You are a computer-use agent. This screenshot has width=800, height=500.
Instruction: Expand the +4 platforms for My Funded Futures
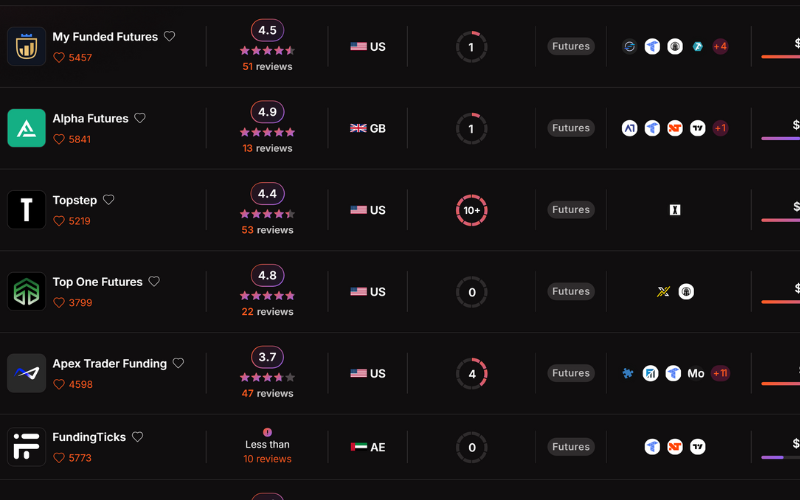point(720,46)
